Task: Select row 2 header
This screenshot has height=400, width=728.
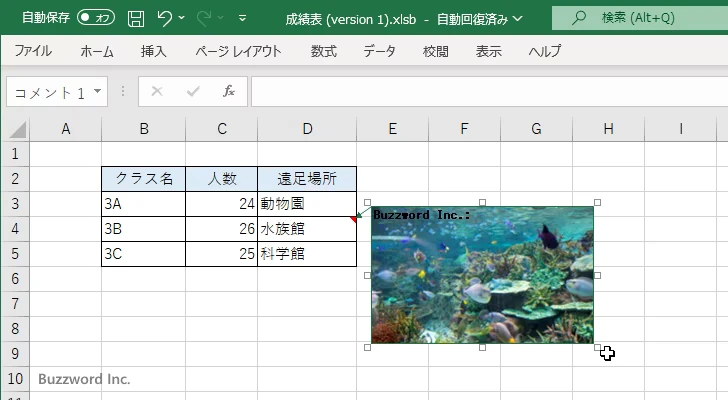Action: (15, 179)
